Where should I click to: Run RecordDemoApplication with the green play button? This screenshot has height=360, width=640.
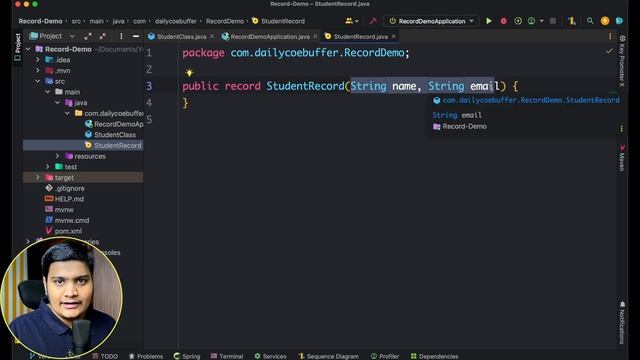(489, 21)
